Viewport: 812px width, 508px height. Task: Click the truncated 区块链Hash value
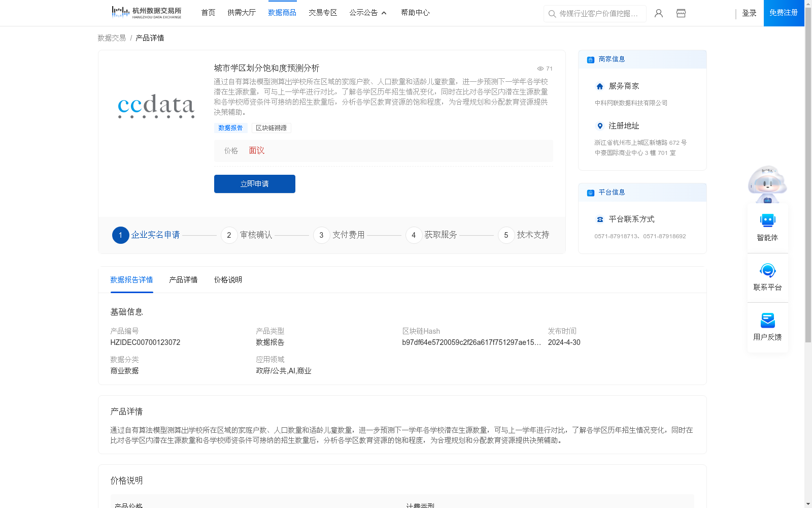471,342
